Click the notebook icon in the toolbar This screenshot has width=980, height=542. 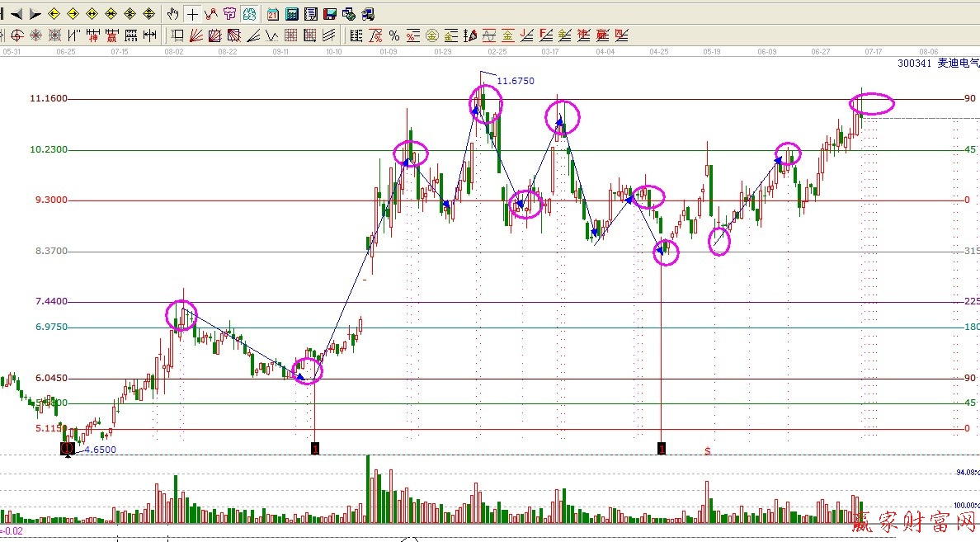310,14
